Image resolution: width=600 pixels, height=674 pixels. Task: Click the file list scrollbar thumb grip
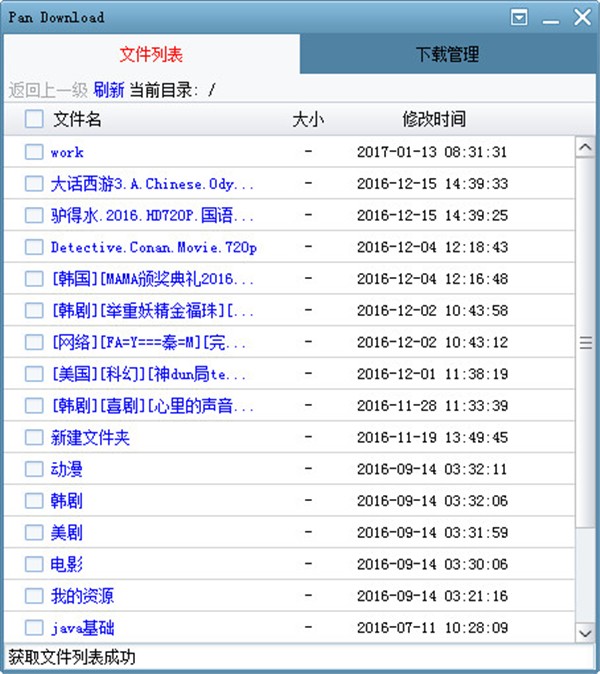pos(585,343)
